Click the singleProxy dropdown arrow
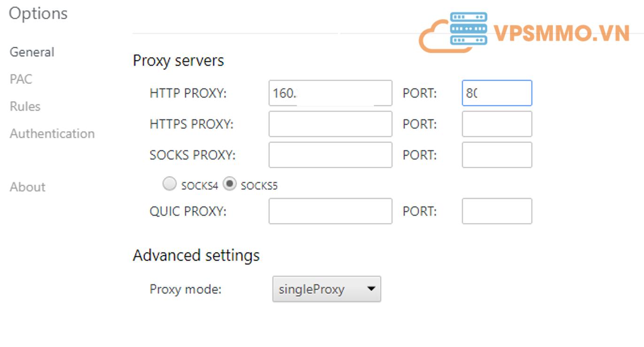 [371, 289]
